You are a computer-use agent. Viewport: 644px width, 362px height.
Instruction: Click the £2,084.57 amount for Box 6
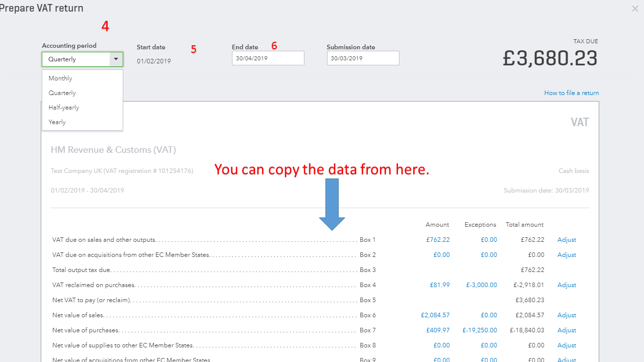click(x=435, y=315)
